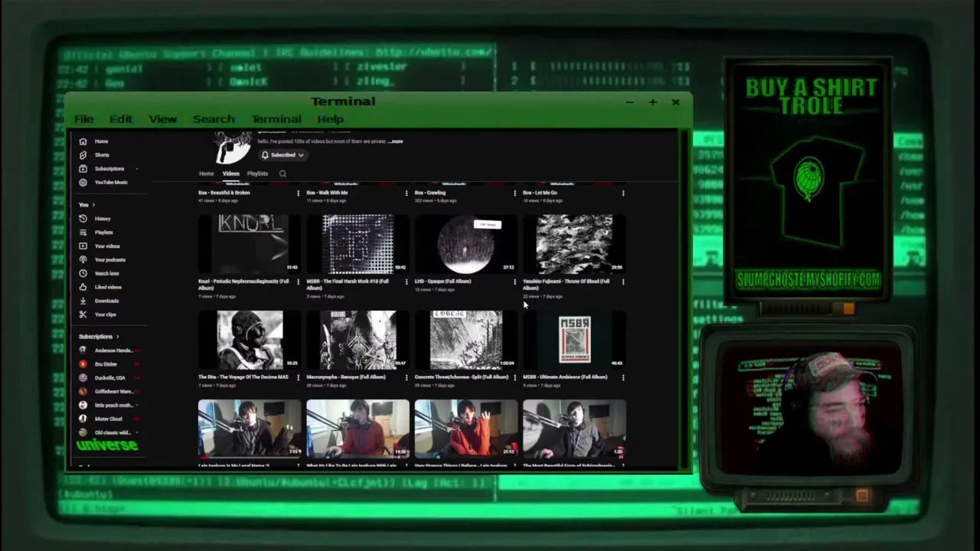Select the channel Videos tab
The height and width of the screenshot is (551, 980).
pos(230,174)
